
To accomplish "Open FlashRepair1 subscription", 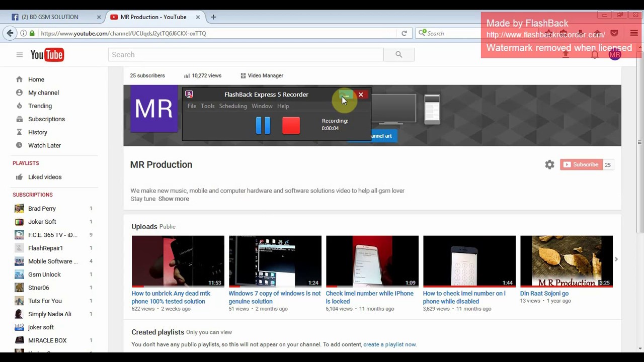I will click(45, 248).
